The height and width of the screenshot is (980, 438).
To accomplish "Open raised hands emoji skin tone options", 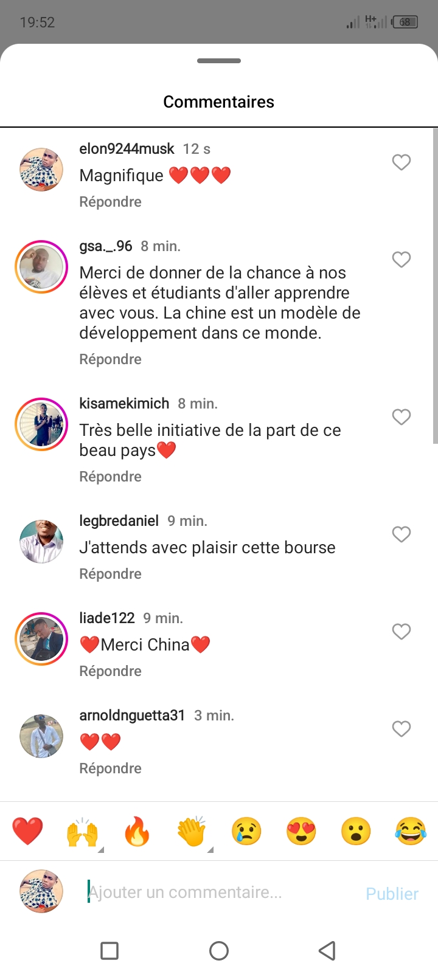I will tap(82, 832).
